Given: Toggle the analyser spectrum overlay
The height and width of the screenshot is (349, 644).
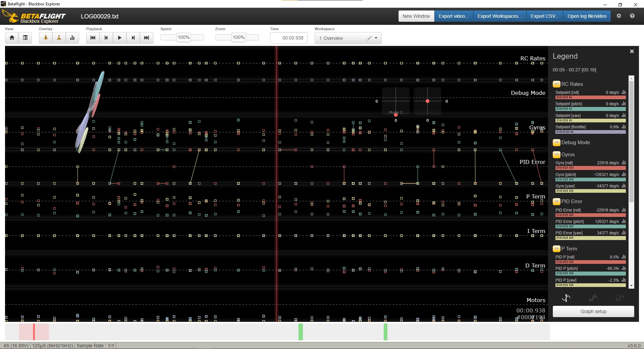Looking at the screenshot, I should [72, 38].
